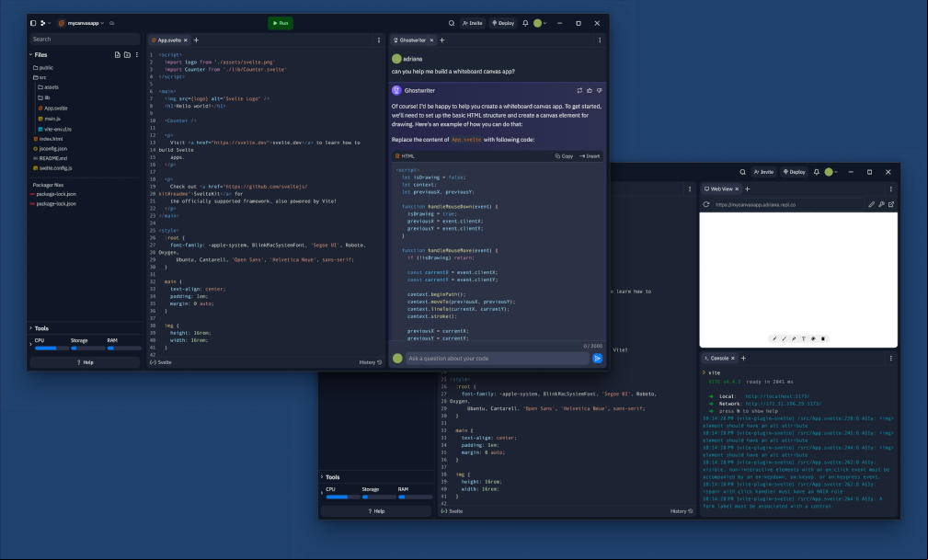Open the Web View preview in a new tab
Screen dimensions: 928x560
pos(890,204)
